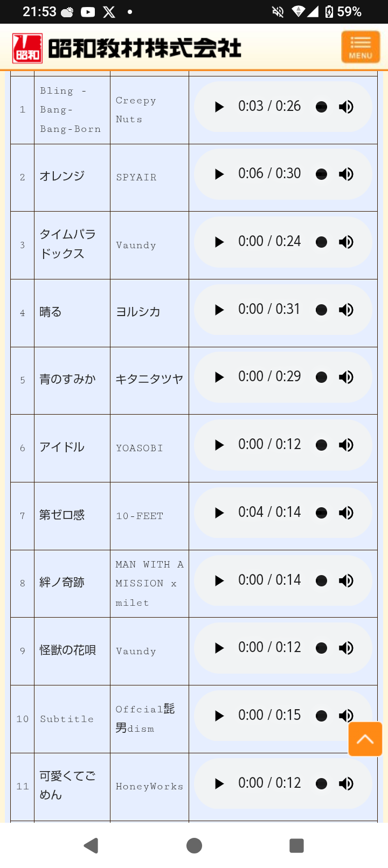Play the Bling-Bang-Bang-Born track
Screen dimensions: 388x868
point(219,107)
